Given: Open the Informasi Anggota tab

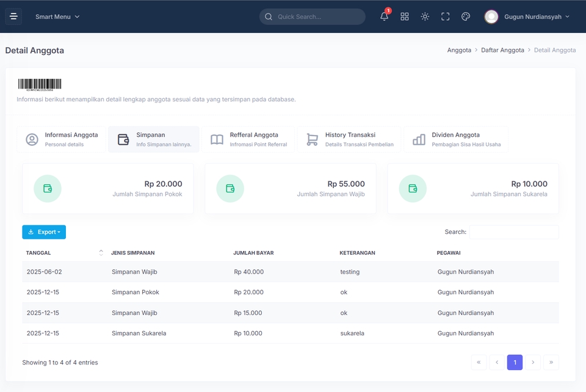Looking at the screenshot, I should [61, 139].
